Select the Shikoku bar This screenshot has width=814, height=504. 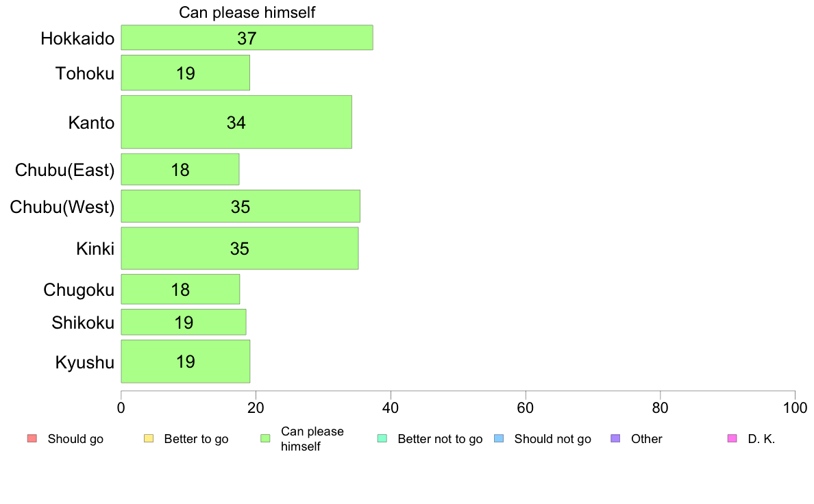click(184, 322)
